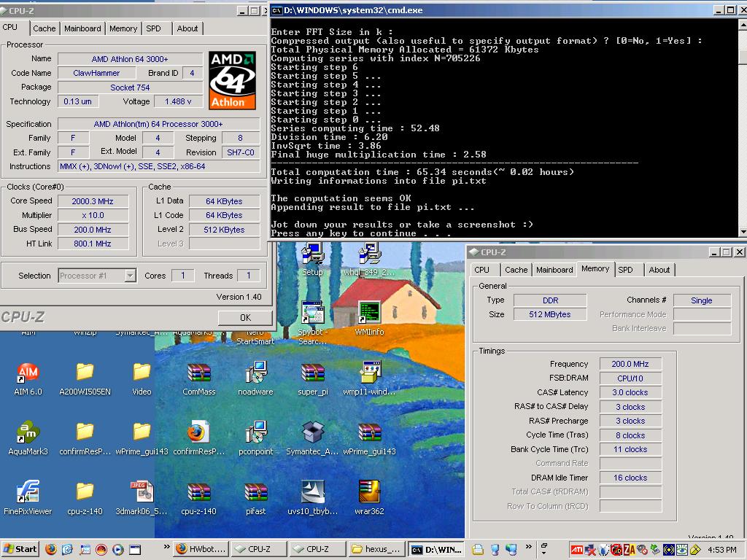This screenshot has height=560, width=747.
Task: Select the cpu-z-140 WinRAR archive
Action: tap(198, 497)
